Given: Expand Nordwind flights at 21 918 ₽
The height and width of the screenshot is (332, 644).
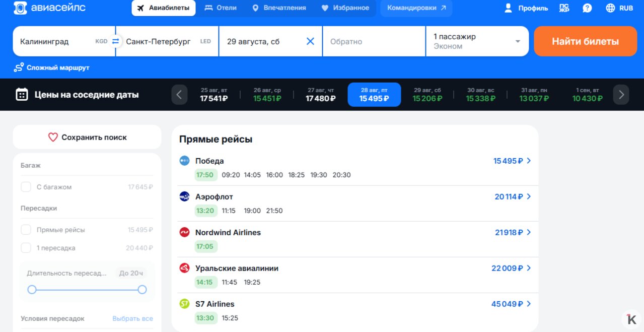Looking at the screenshot, I should tap(513, 232).
